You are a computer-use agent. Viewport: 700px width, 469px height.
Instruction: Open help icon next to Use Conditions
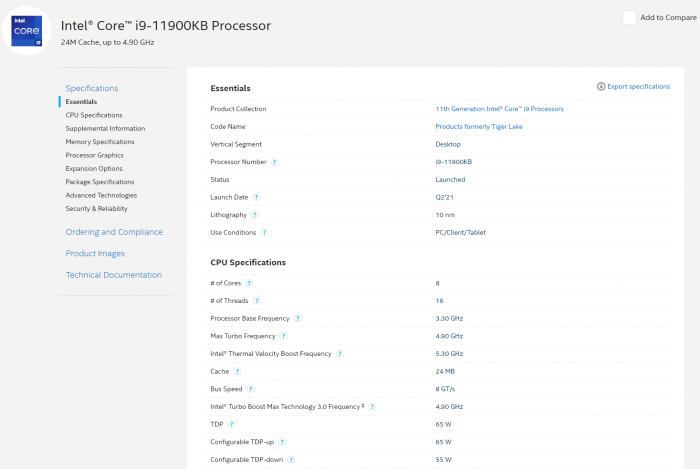point(264,232)
